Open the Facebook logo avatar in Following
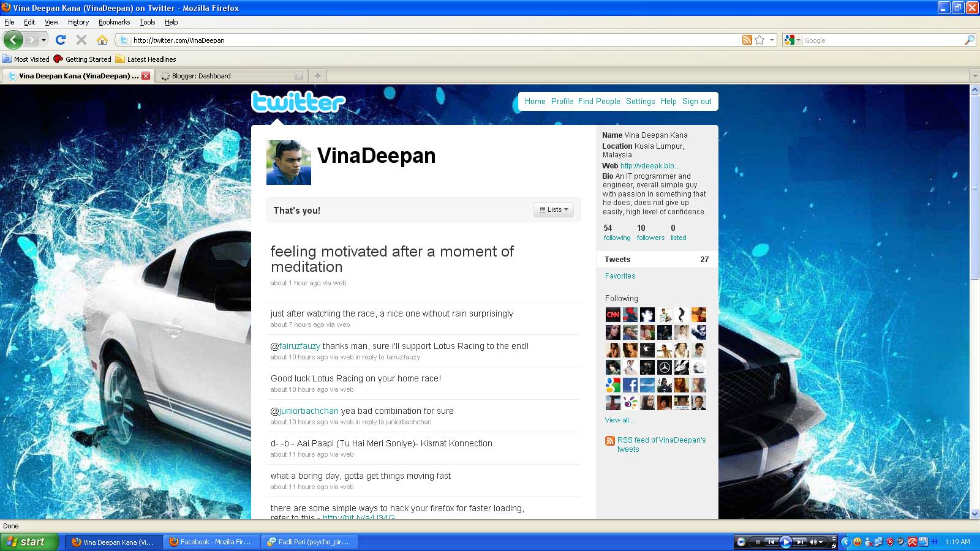980x551 pixels. coord(630,385)
